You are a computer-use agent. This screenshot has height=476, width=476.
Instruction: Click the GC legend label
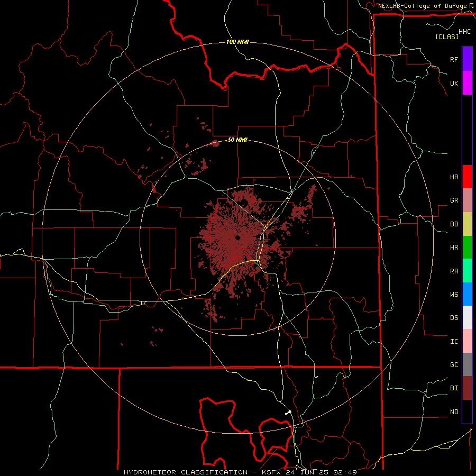tap(454, 364)
